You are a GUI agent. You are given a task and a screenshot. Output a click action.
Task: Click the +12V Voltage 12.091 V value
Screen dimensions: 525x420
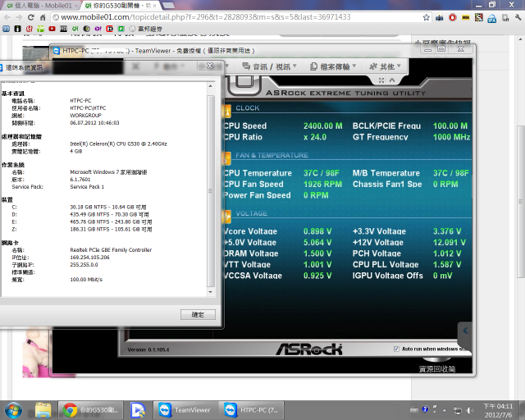coord(450,243)
